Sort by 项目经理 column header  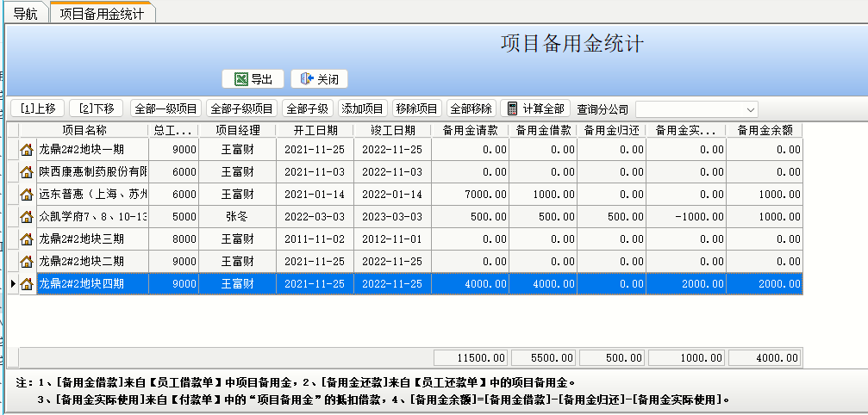click(237, 130)
